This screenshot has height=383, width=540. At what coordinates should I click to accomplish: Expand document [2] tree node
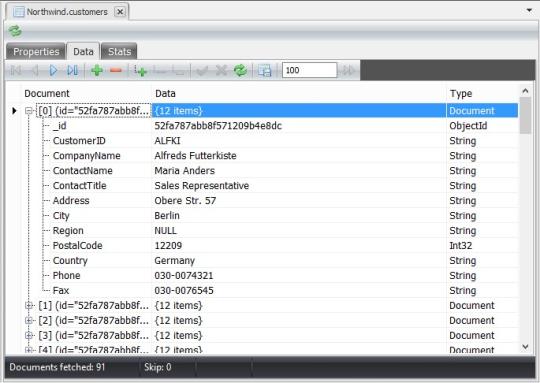[x=29, y=320]
